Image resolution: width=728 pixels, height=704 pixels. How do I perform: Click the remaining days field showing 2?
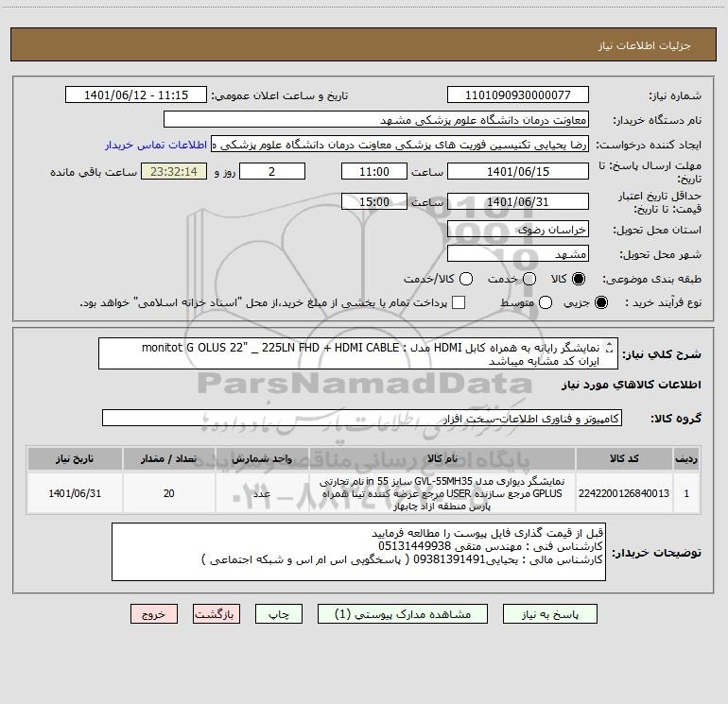point(272,172)
